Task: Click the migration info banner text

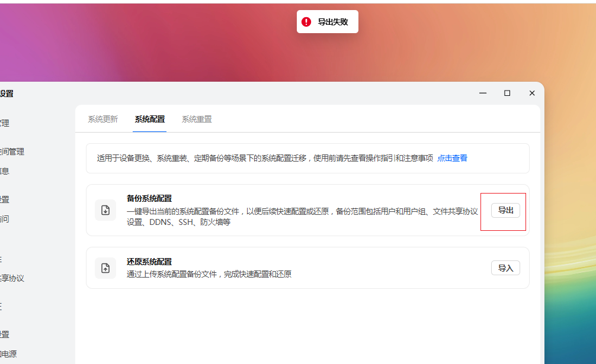Action: pos(265,158)
